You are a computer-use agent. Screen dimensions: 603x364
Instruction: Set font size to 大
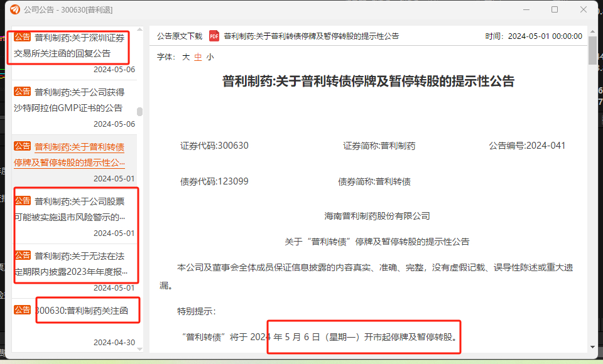[x=186, y=57]
